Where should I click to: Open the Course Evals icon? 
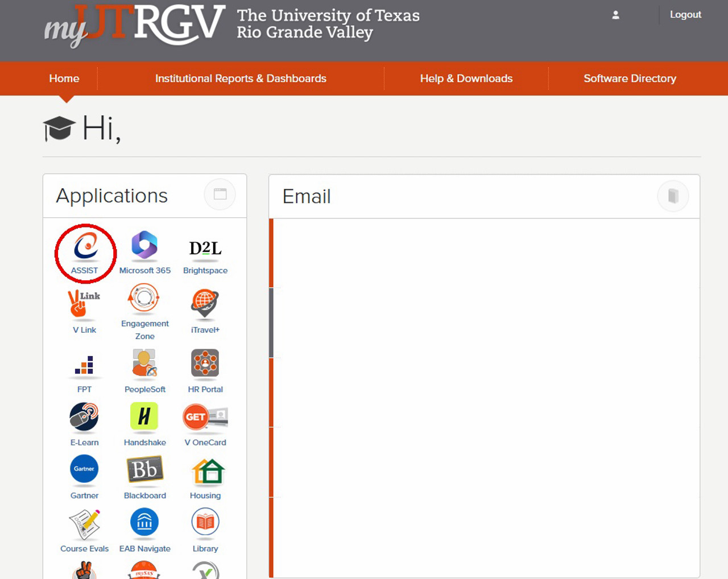84,523
